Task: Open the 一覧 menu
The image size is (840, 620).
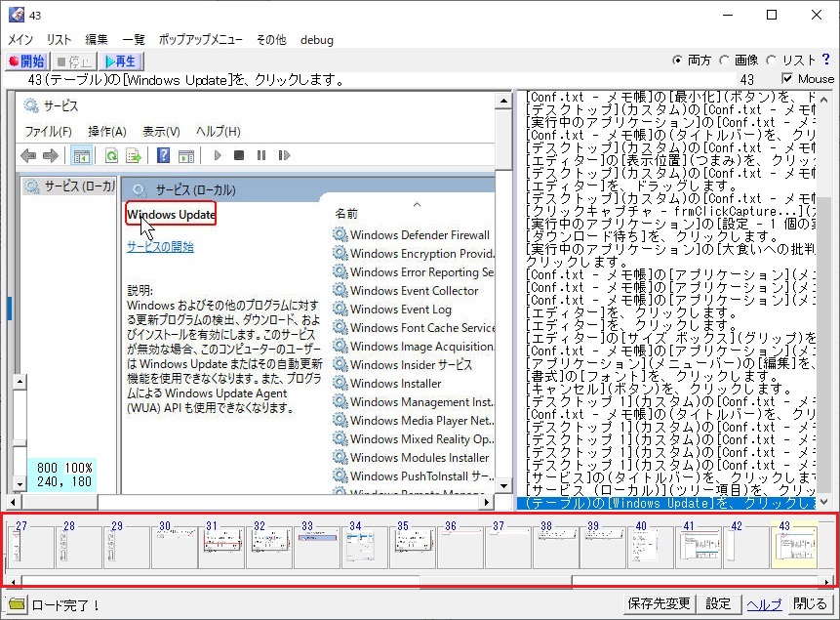Action: [x=134, y=40]
